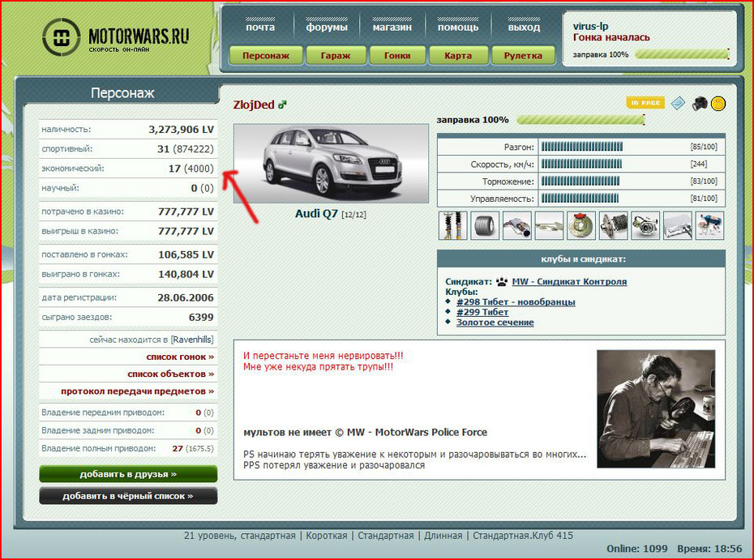The height and width of the screenshot is (560, 754).
Task: Open протокол передачи предметов link
Action: point(138,391)
